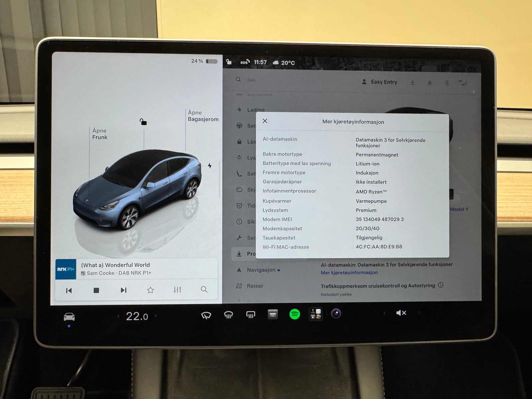Tap the Søk search field
Screen dimensions: 532x399
tap(251, 80)
